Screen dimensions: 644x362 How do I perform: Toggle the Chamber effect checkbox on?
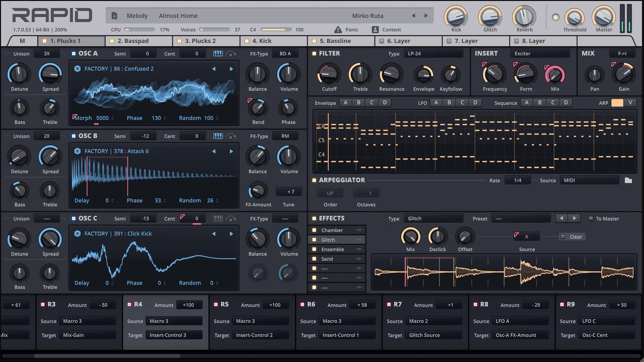point(314,230)
